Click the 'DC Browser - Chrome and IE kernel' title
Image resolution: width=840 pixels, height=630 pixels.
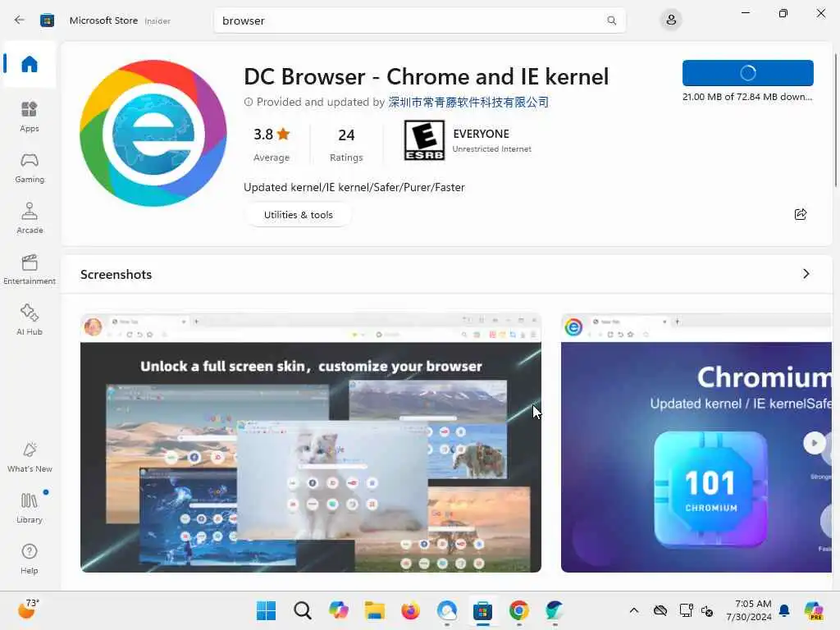point(427,76)
